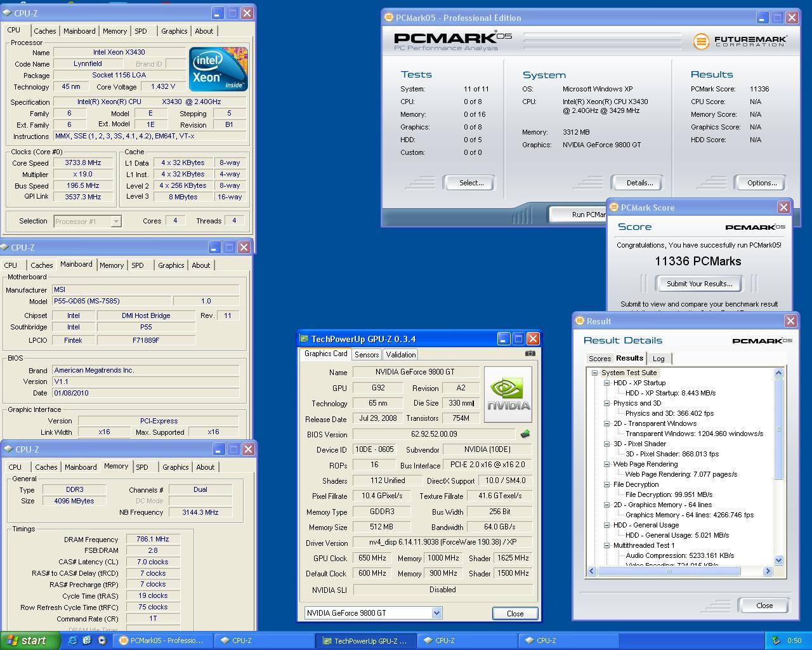Click the TechPowerUp GPU-Z taskbar button
Viewport: 812px width, 650px height.
(366, 640)
